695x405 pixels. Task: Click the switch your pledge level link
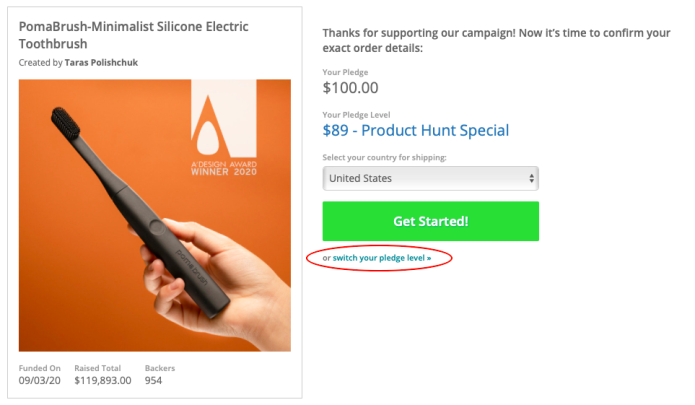pyautogui.click(x=382, y=258)
